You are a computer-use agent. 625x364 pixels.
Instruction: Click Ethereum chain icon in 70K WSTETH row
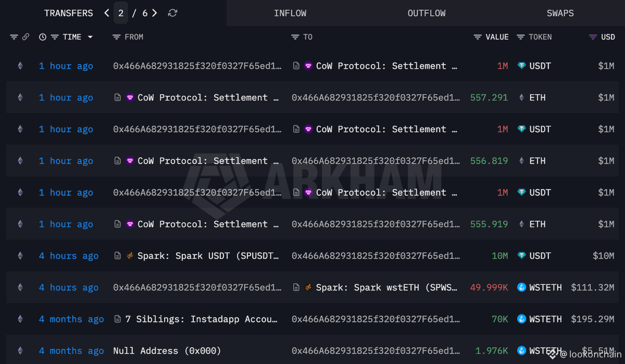(20, 319)
